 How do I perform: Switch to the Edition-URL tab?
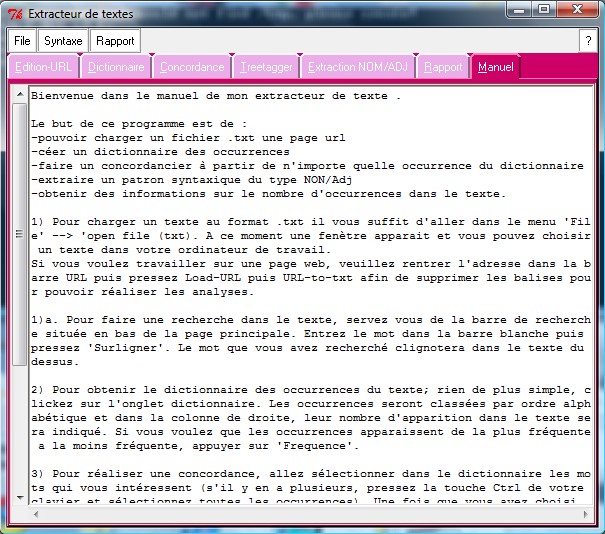coord(44,67)
